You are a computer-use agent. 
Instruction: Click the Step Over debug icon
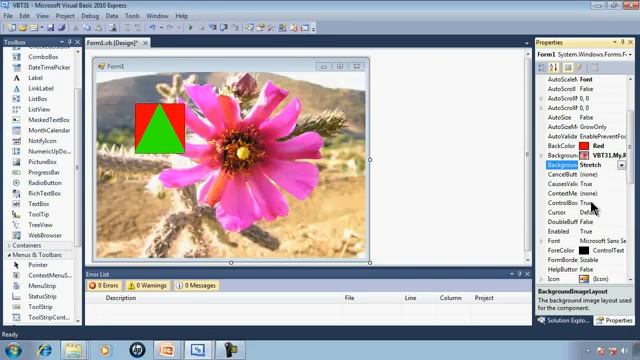(224, 28)
